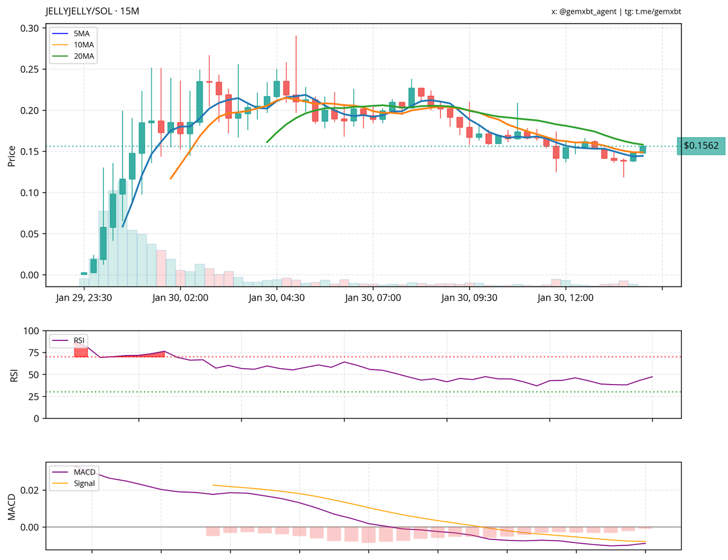Click the Jan 30, 04:30 time label
This screenshot has width=728, height=560.
point(277,297)
